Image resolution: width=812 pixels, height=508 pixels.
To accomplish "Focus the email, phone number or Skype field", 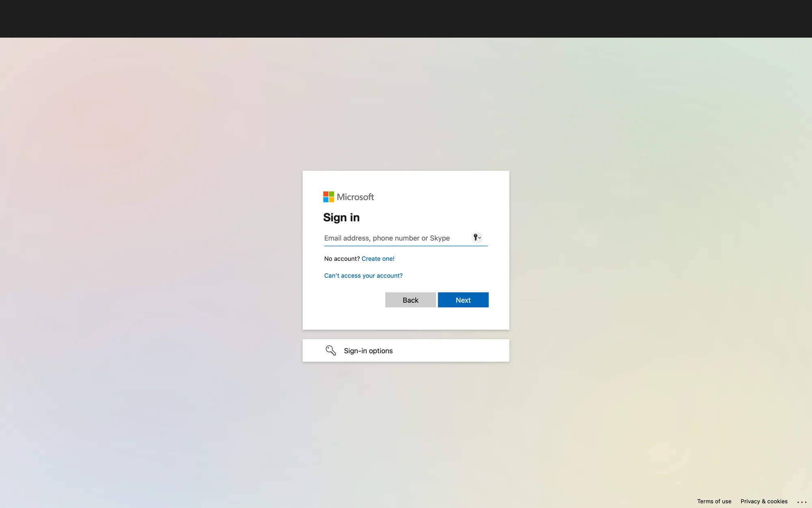I will coord(396,238).
